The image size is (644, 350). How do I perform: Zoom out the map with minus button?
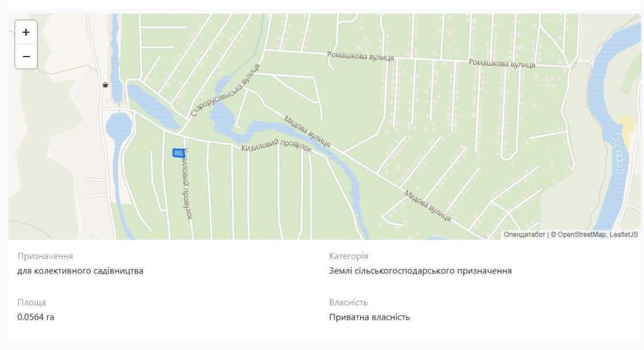point(26,56)
